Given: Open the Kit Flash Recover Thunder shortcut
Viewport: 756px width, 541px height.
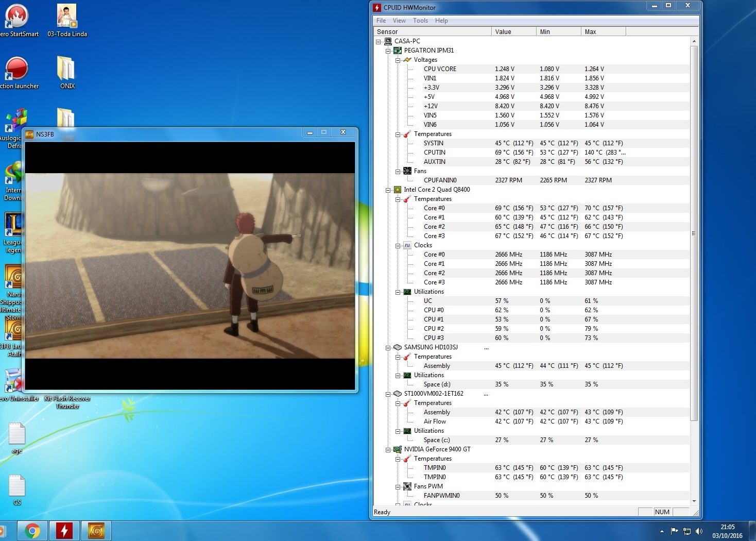Looking at the screenshot, I should (67, 402).
